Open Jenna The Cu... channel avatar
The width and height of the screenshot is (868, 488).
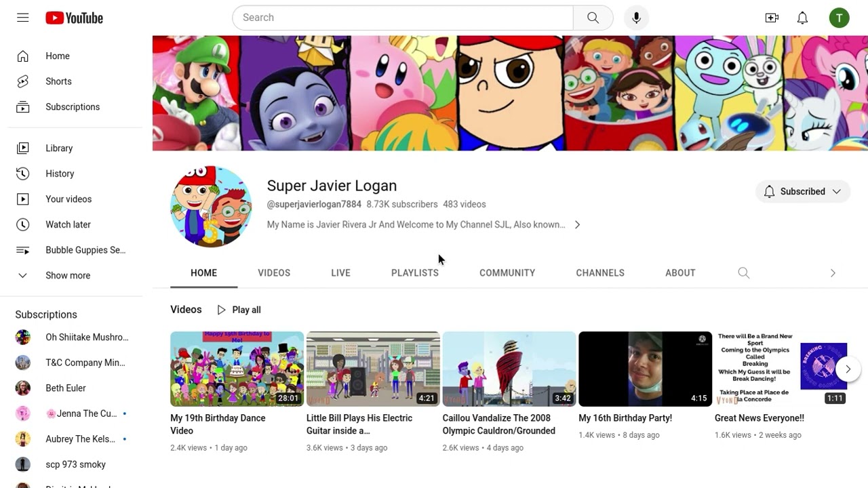pos(23,413)
